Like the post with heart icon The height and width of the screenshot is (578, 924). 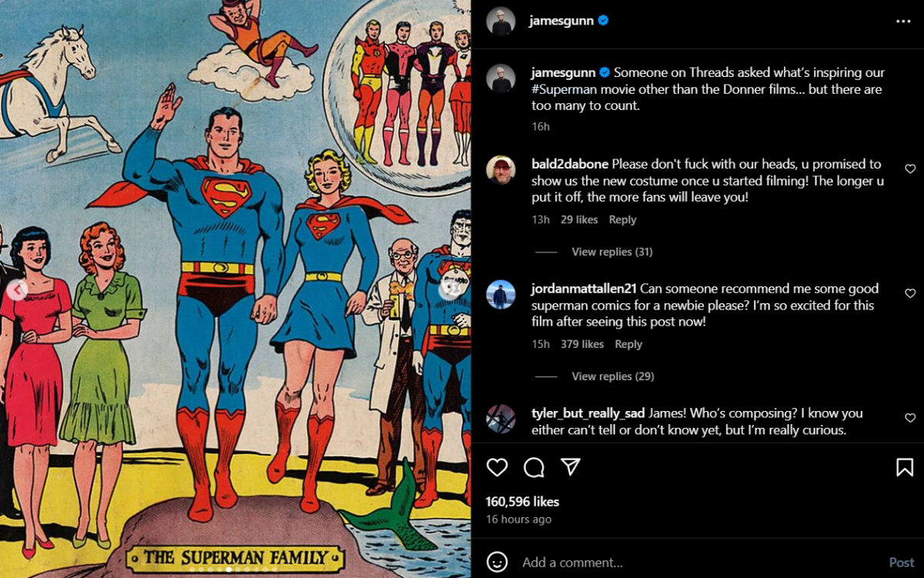497,467
